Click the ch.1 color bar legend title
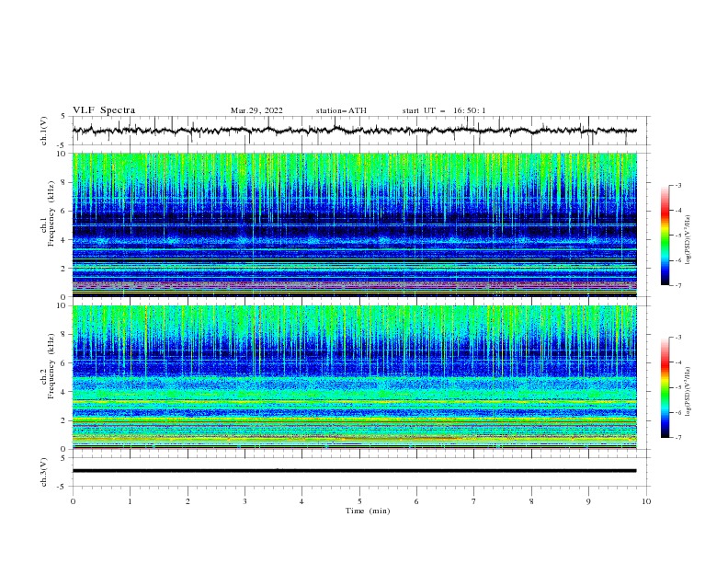This screenshot has width=728, height=563. 688,240
